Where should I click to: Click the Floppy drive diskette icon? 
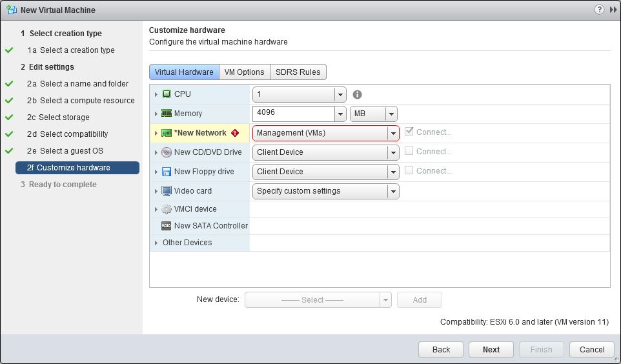coord(167,172)
